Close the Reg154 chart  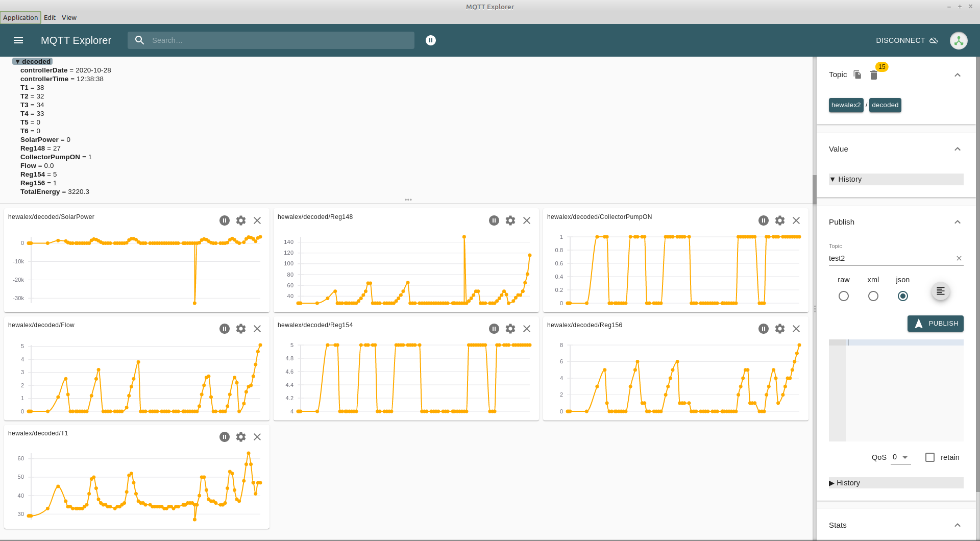[x=527, y=329]
